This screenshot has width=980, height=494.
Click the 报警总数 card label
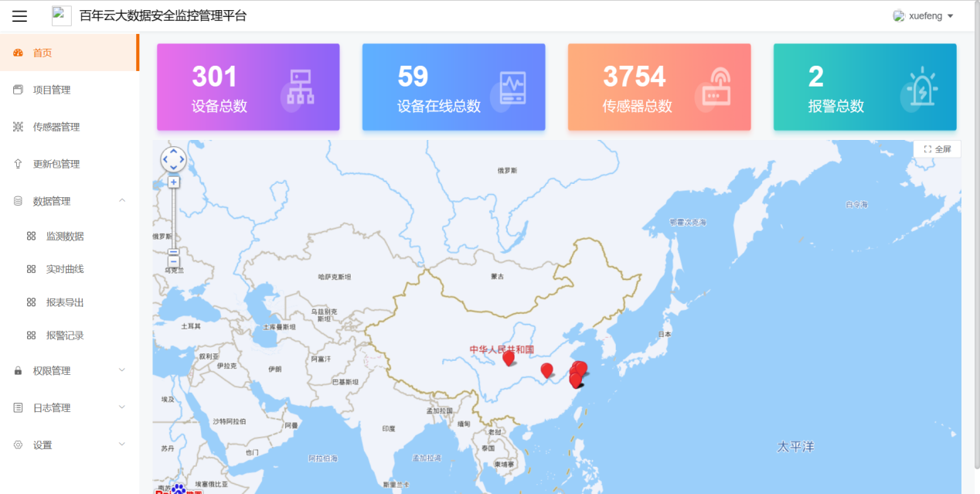click(x=836, y=107)
